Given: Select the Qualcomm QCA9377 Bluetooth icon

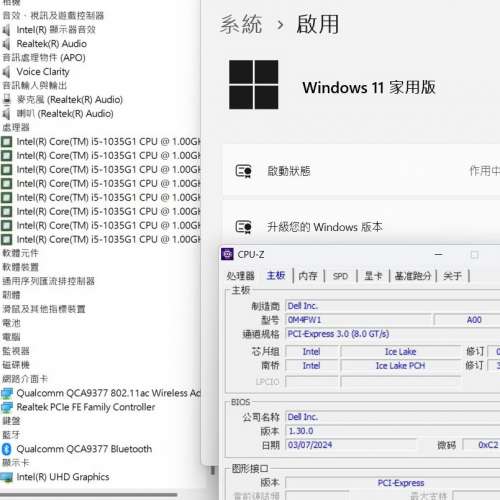Looking at the screenshot, I should coord(6,449).
